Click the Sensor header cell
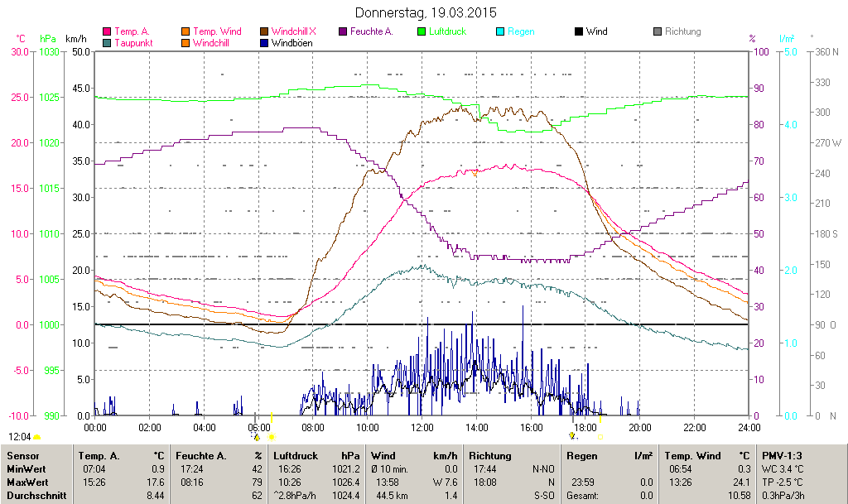The width and height of the screenshot is (848, 504). (x=22, y=455)
